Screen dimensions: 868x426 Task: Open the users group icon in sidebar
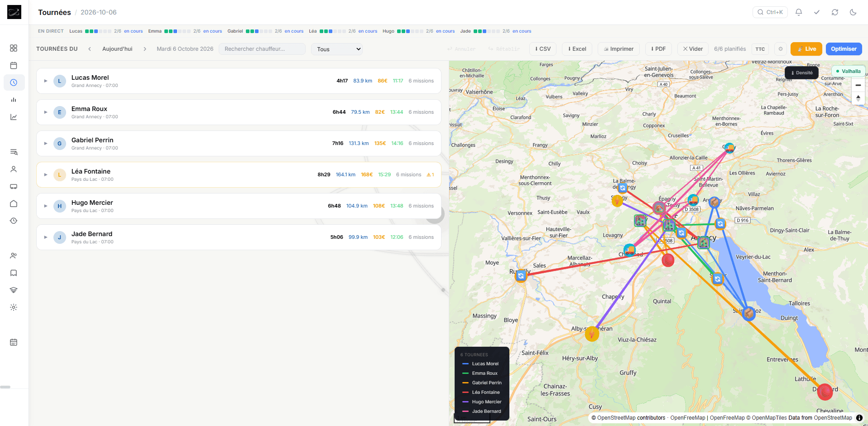pos(14,256)
